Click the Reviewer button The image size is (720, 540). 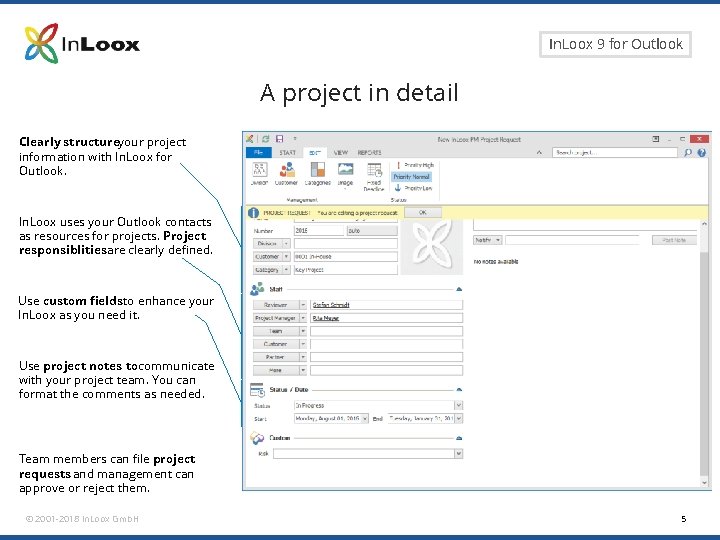point(276,305)
